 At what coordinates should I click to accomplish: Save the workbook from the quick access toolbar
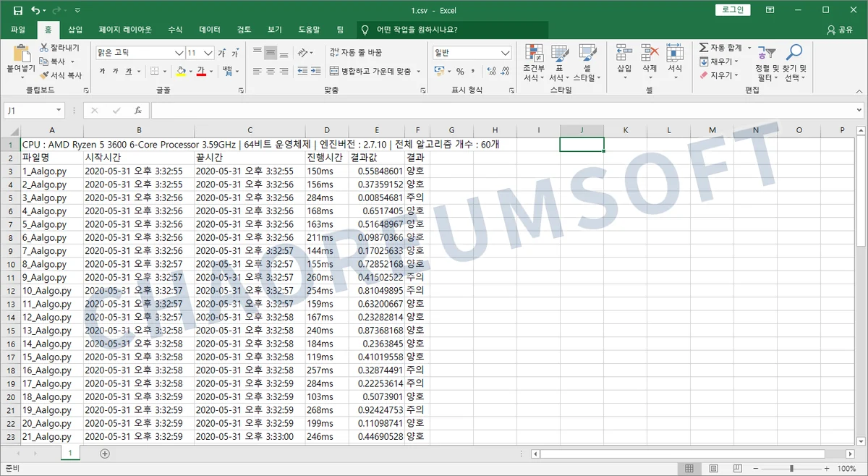(x=17, y=10)
